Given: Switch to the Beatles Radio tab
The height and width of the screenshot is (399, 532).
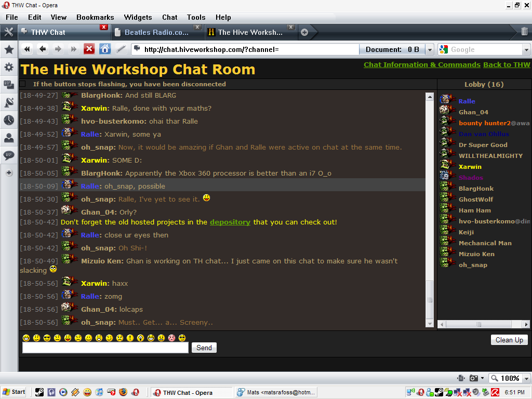Looking at the screenshot, I should coord(156,32).
